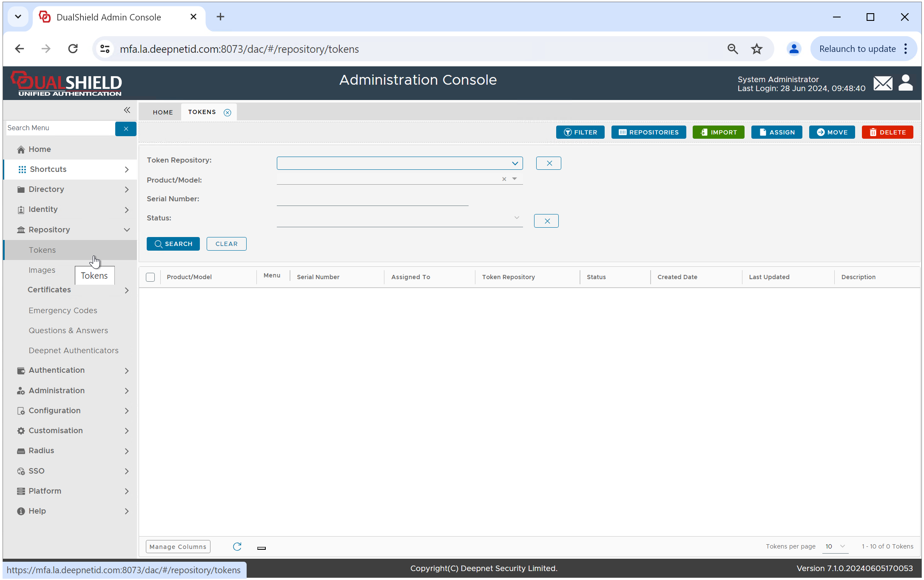Collapse sidebar with double-chevron icon
The width and height of the screenshot is (924, 580).
[x=127, y=110]
